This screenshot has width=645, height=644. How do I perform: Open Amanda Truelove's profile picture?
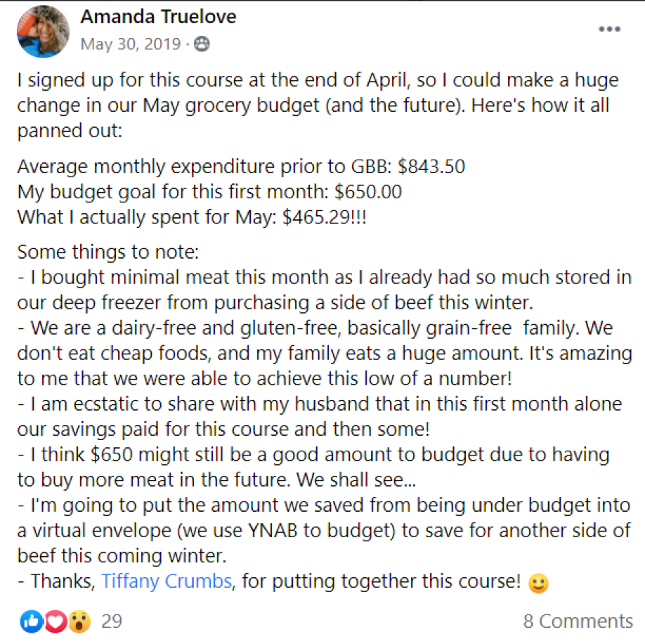44,31
